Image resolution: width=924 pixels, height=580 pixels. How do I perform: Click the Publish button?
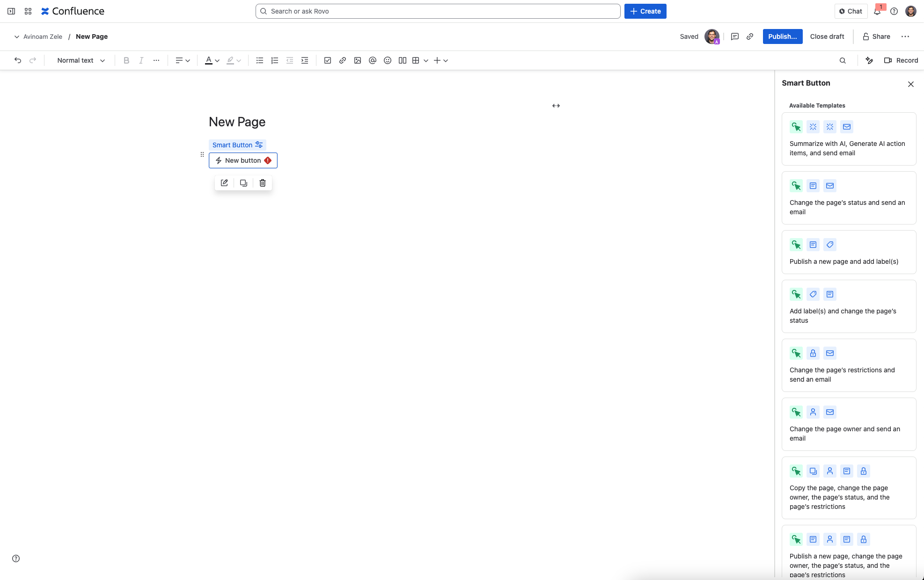coord(782,36)
